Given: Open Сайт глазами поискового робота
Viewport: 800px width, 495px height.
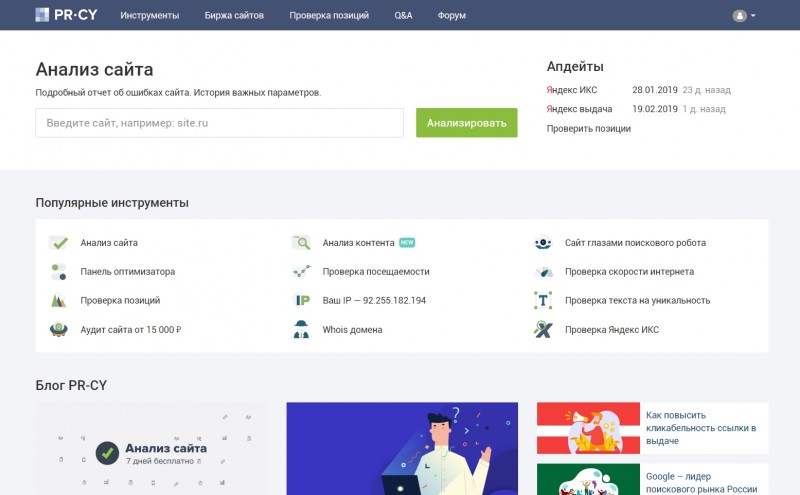Looking at the screenshot, I should [635, 243].
